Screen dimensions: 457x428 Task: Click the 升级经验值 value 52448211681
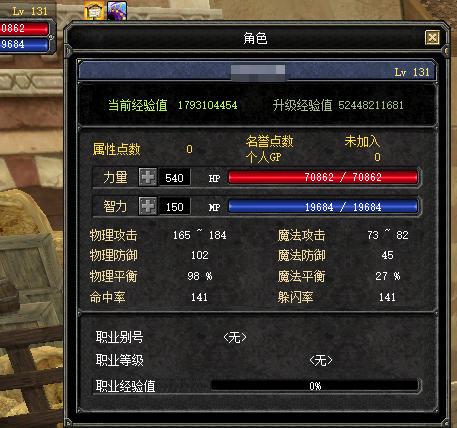(371, 105)
